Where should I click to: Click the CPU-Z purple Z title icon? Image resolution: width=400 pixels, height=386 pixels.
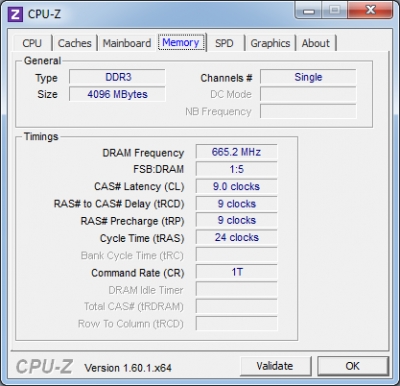click(15, 14)
